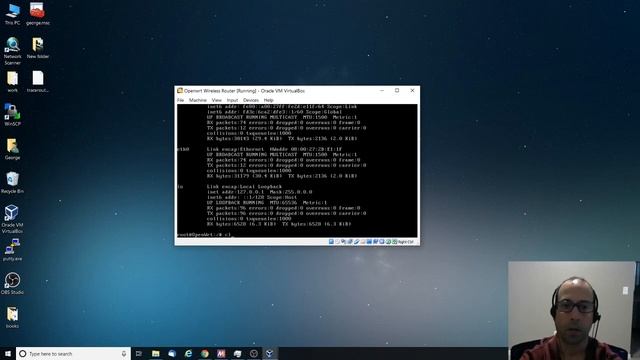This screenshot has width=640, height=360.
Task: Click the hard disk activity indicator icon
Action: pos(331,242)
